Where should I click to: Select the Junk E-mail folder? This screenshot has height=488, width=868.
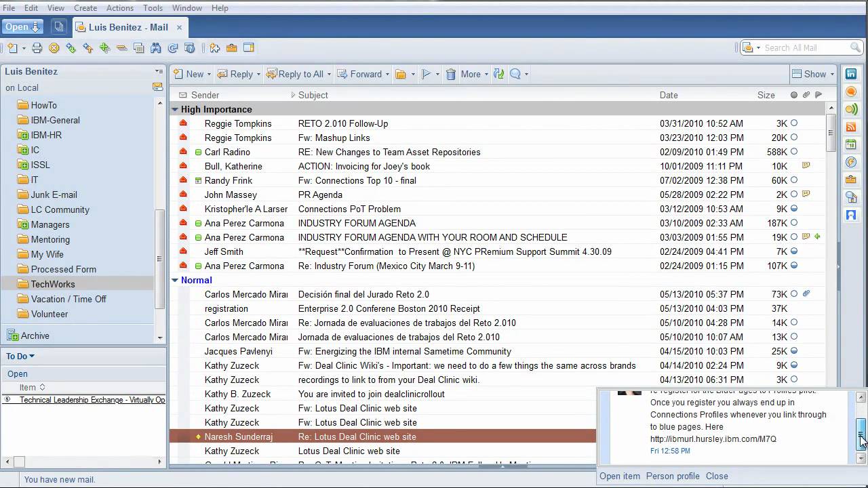pos(54,195)
